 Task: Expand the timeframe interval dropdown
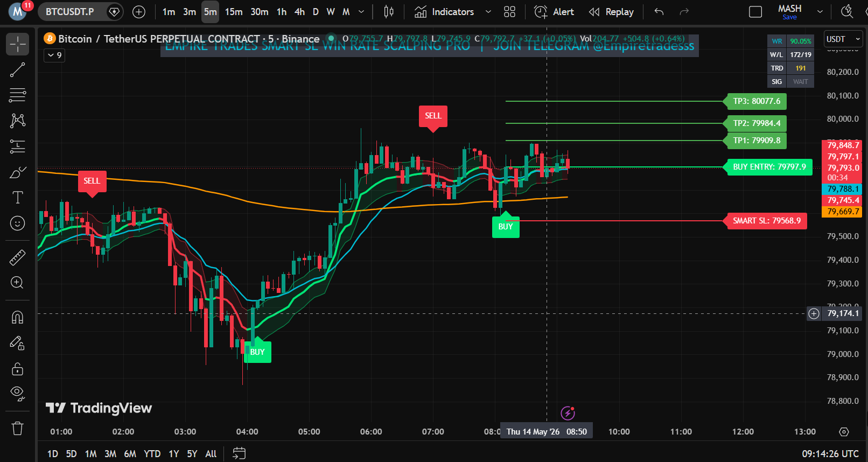coord(361,12)
